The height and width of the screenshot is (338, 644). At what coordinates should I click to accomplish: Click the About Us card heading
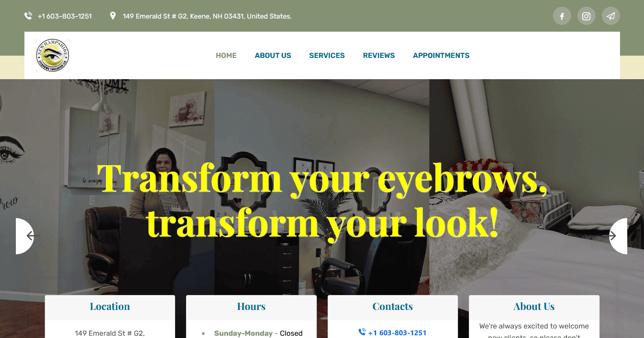click(x=534, y=306)
